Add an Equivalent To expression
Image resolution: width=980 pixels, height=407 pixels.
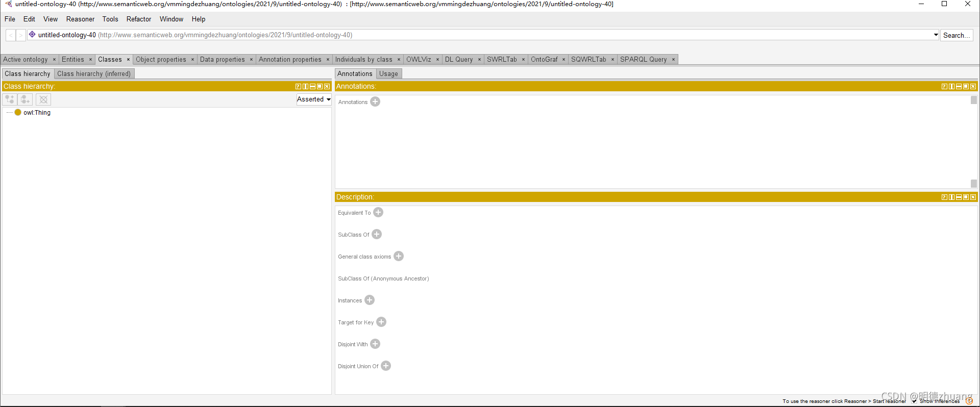pyautogui.click(x=378, y=212)
